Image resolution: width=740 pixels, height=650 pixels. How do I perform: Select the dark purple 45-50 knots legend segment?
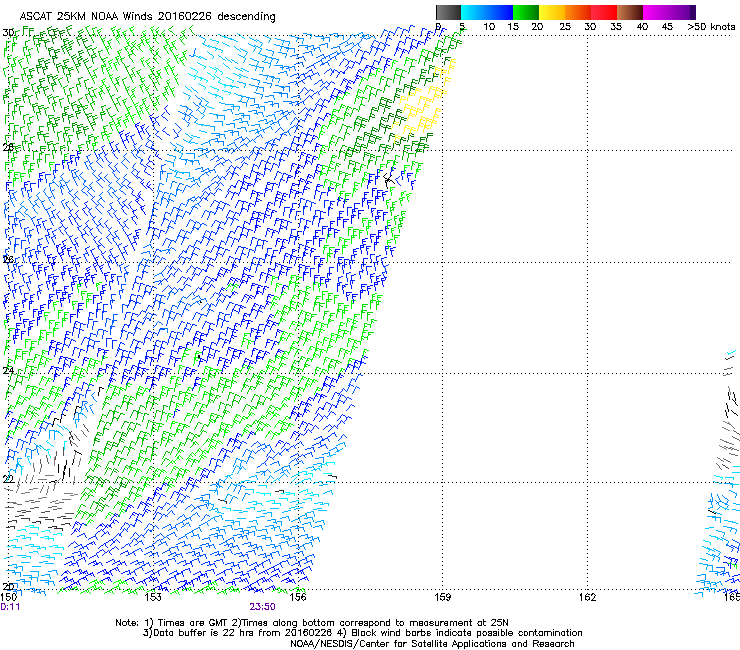click(x=682, y=12)
